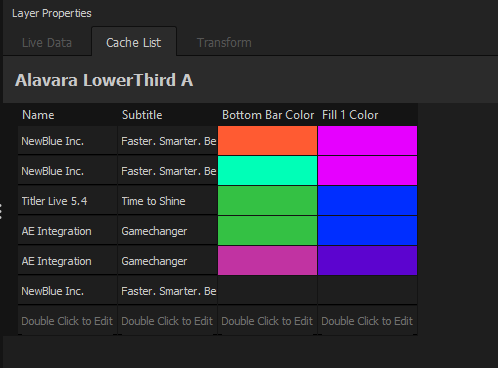
Task: Click the Time to Shine subtitle cell
Action: pos(168,200)
